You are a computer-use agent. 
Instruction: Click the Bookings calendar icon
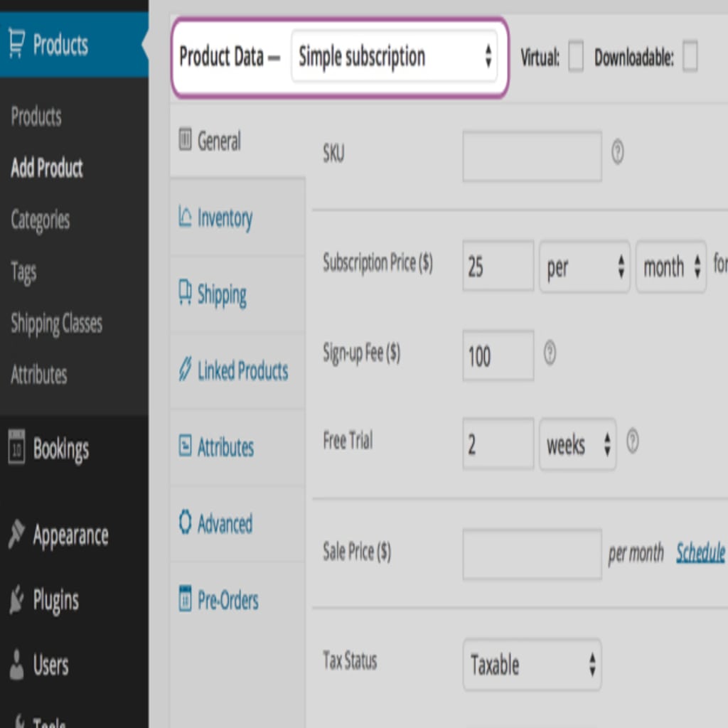(17, 447)
